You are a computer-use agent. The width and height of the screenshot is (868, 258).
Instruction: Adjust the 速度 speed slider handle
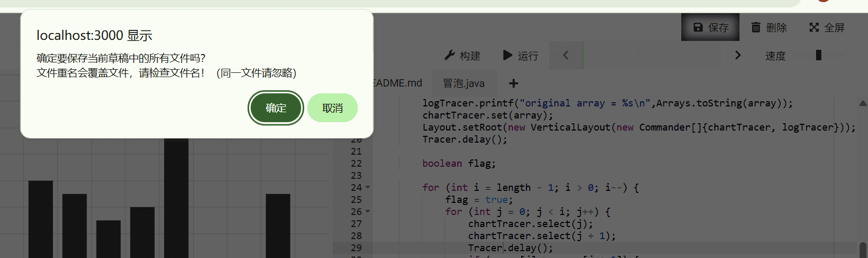click(819, 55)
